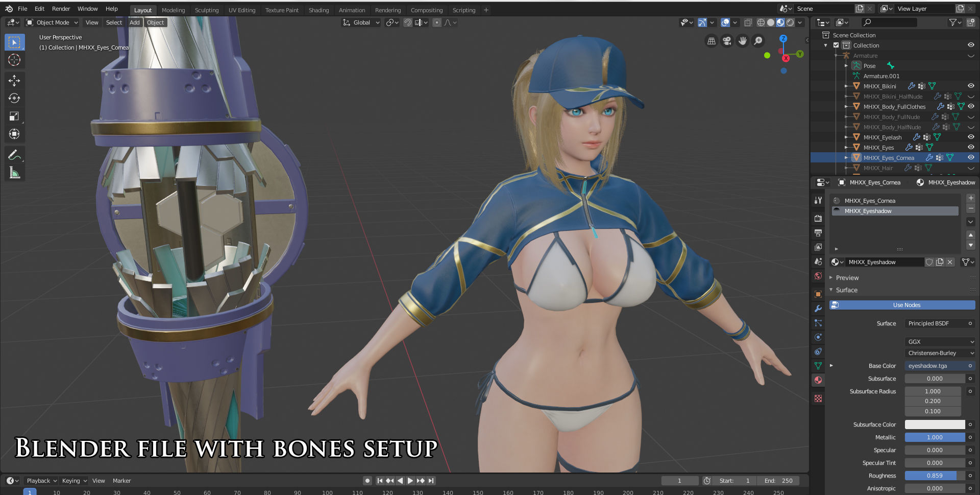The image size is (980, 495).
Task: Open the Render menu
Action: [x=61, y=9]
